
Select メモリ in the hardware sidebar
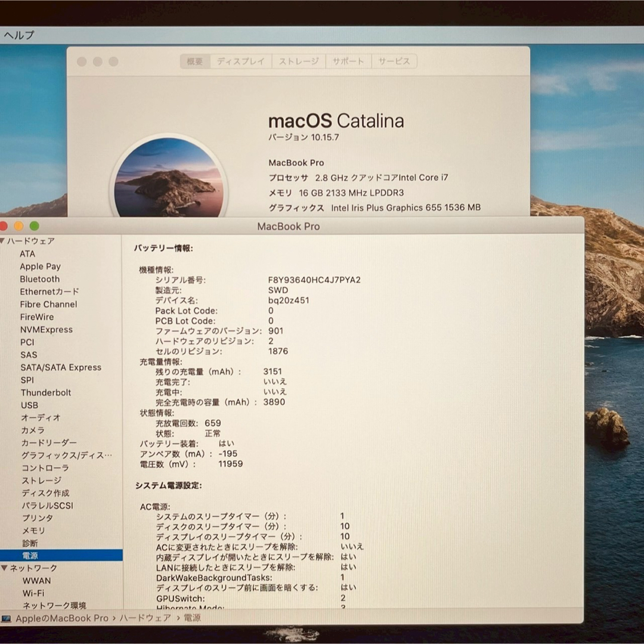coord(33,531)
